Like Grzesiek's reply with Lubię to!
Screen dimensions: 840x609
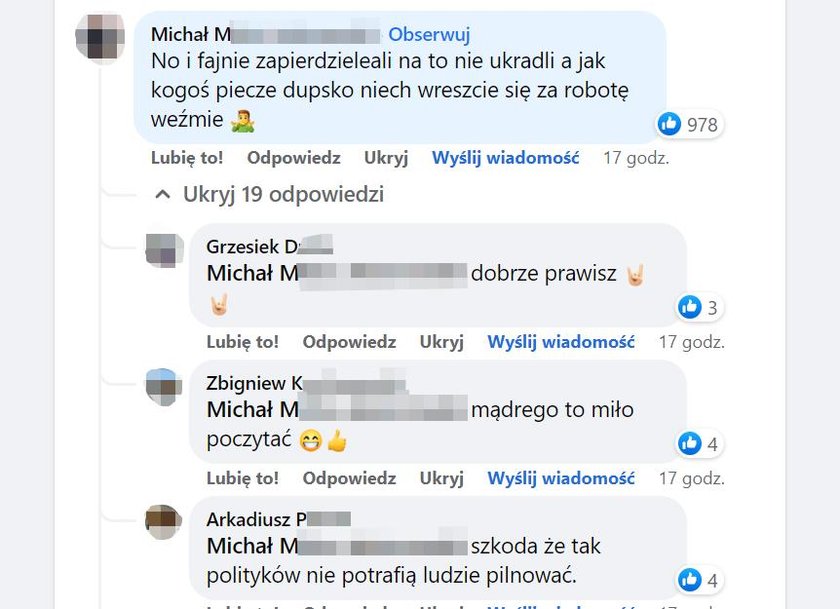click(243, 342)
